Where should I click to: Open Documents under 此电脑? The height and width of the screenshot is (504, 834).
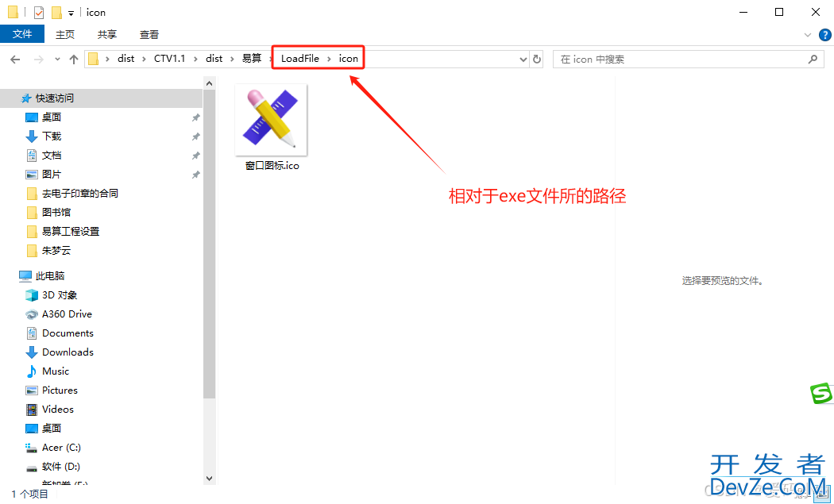coord(68,333)
